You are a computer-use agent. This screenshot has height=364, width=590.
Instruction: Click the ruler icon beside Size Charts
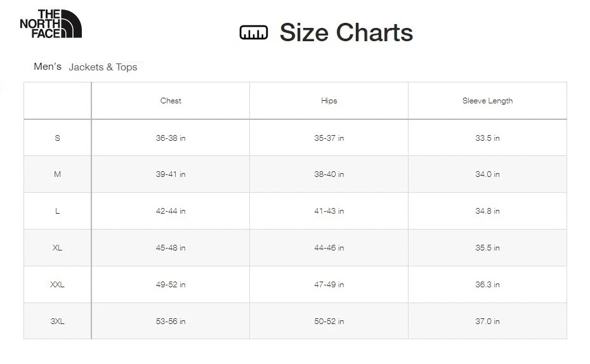coord(254,32)
